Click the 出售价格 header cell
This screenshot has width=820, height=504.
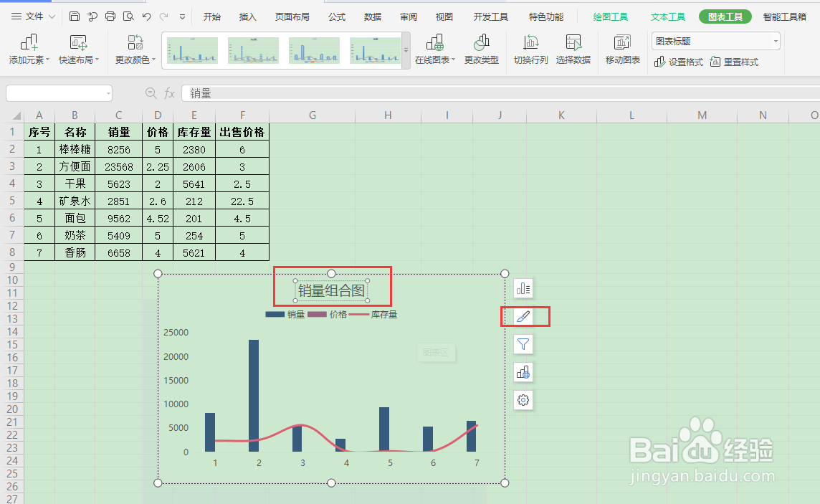[242, 133]
